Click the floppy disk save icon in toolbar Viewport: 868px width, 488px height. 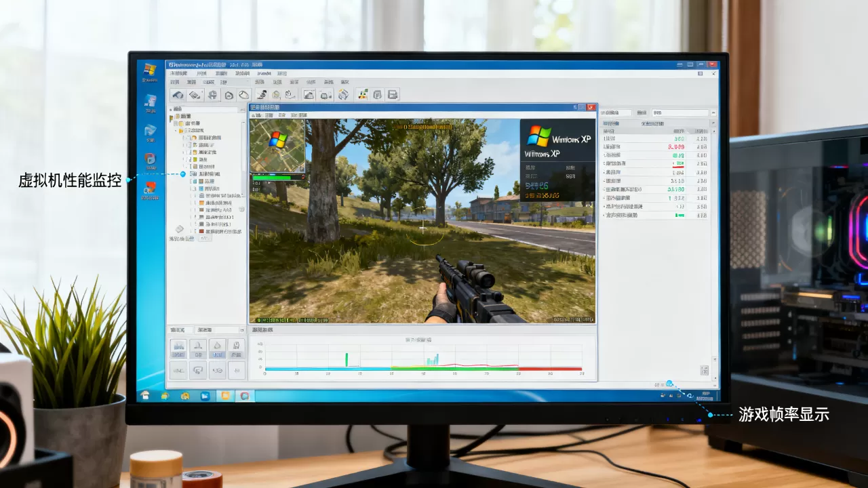(x=393, y=95)
